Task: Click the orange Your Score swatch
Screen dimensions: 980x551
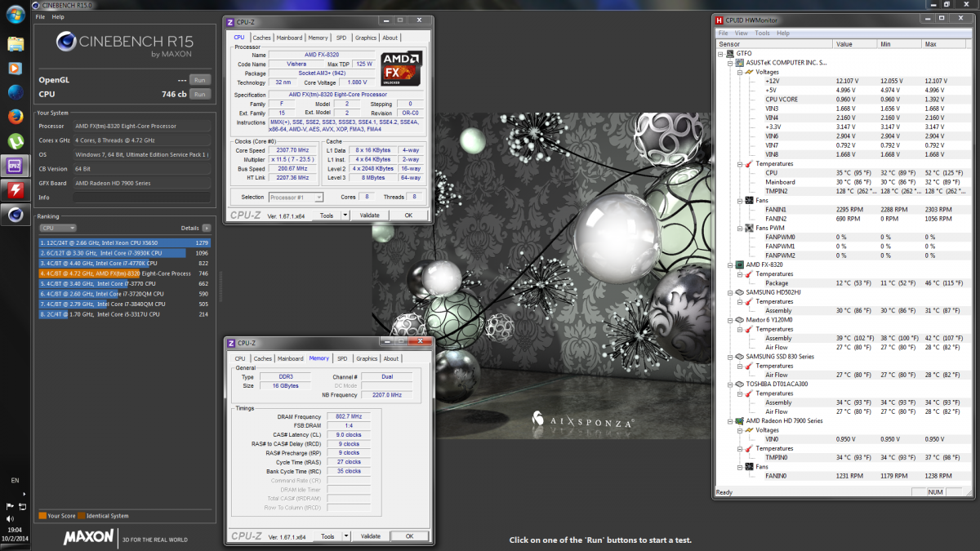Action: tap(42, 516)
